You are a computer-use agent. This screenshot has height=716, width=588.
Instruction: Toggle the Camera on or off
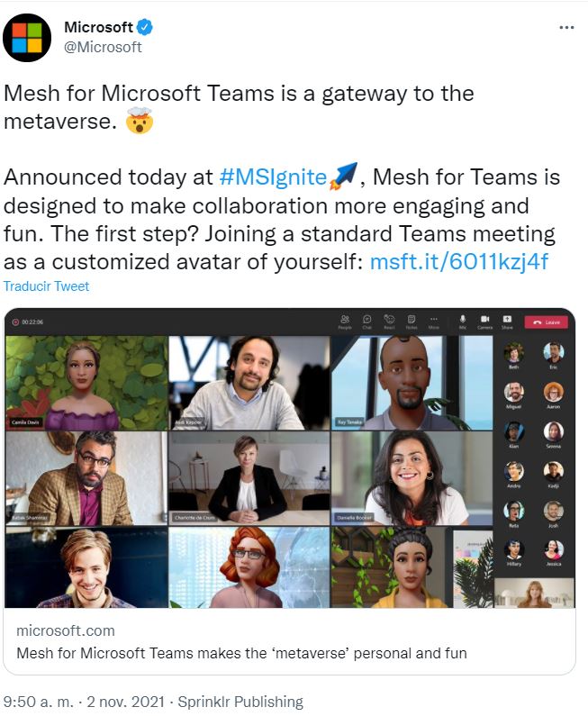point(484,319)
